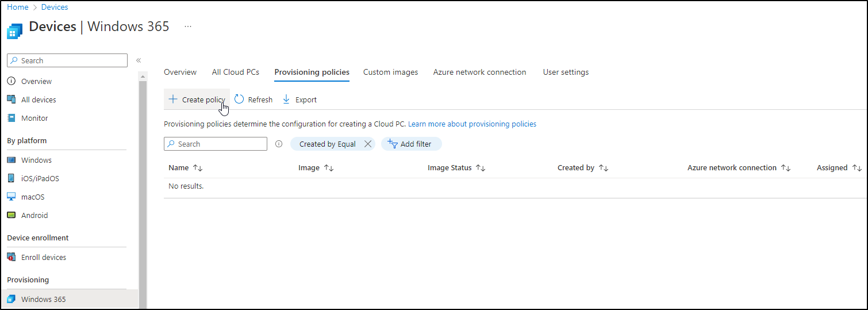The height and width of the screenshot is (310, 868).
Task: Click the Android platform icon
Action: coord(11,215)
